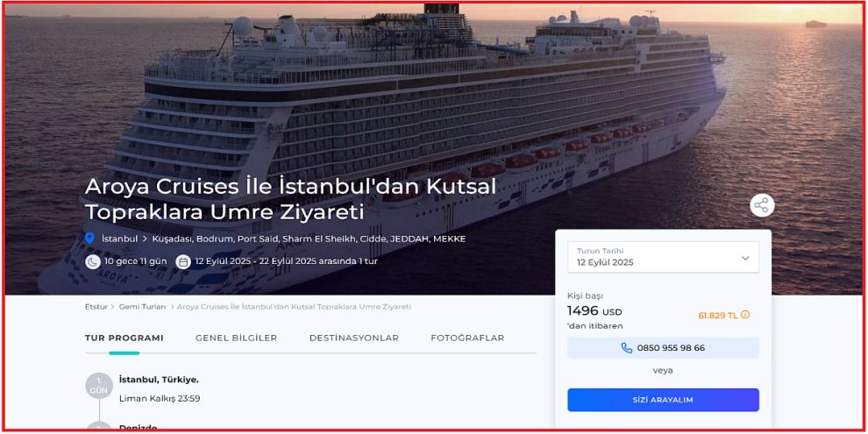The height and width of the screenshot is (434, 868).
Task: Click the calendar icon beside tour dates
Action: point(183,261)
